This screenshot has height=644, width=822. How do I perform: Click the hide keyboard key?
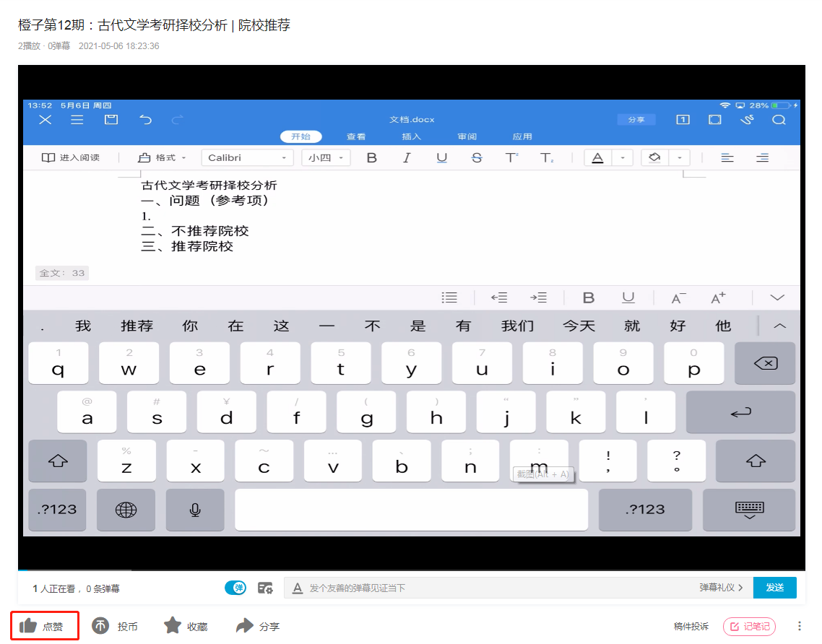tap(749, 510)
